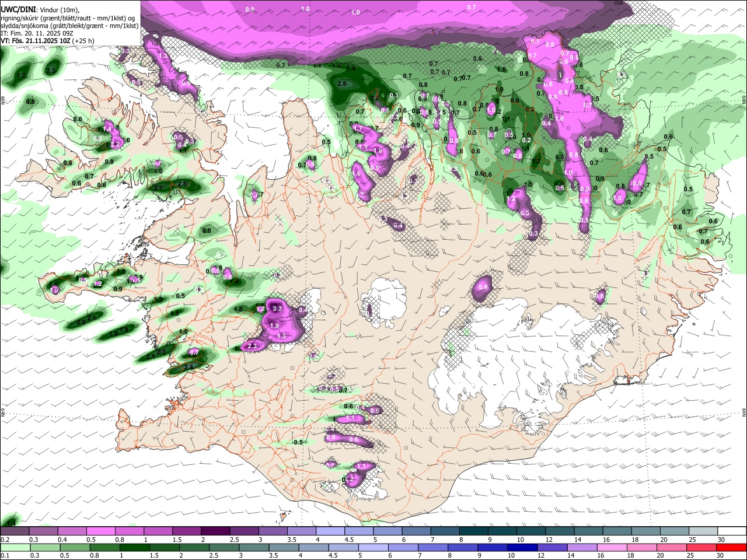Click the light pink swatch between 16 and 18
The width and height of the screenshot is (747, 560).
click(611, 547)
